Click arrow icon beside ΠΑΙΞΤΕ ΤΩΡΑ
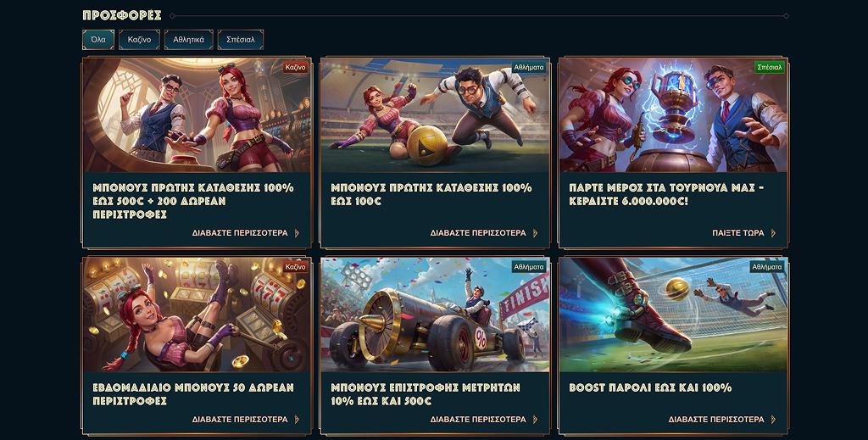The image size is (868, 440). (x=773, y=233)
